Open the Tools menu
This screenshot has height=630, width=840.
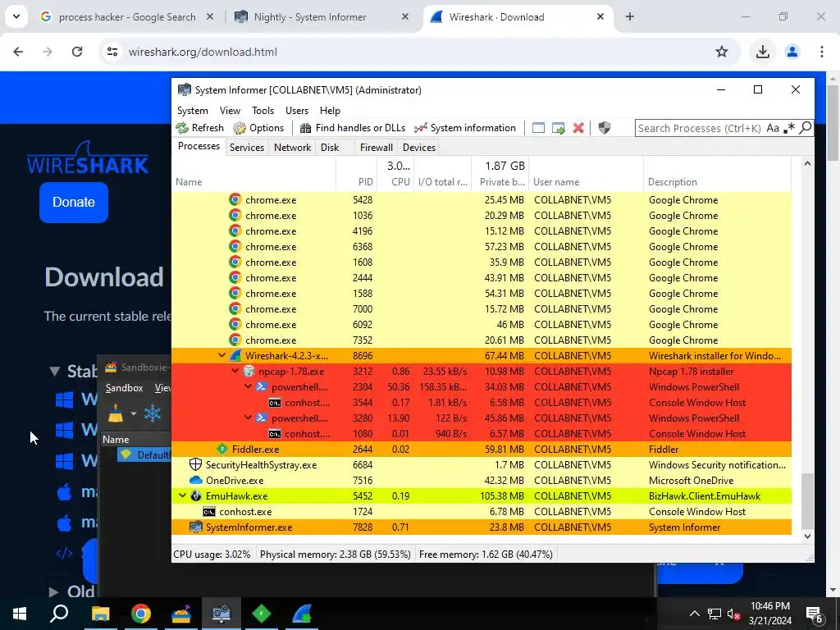click(263, 111)
